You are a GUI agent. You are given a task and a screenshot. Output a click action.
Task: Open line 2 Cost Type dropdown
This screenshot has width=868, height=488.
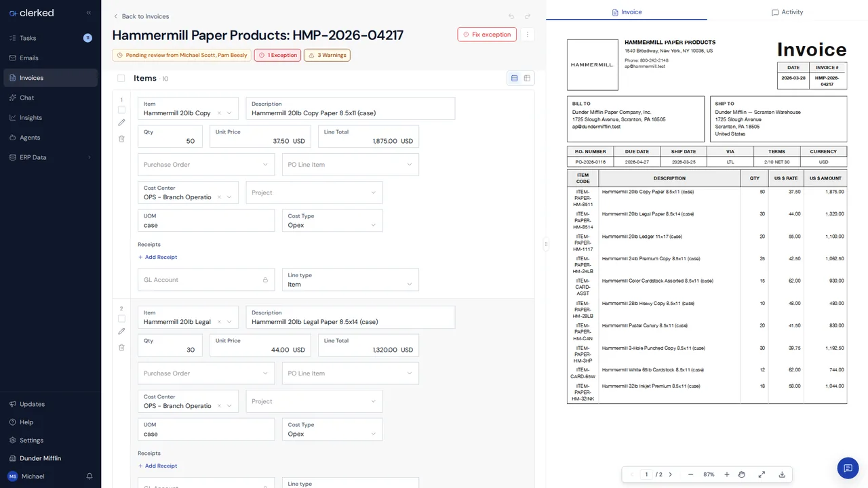point(332,429)
